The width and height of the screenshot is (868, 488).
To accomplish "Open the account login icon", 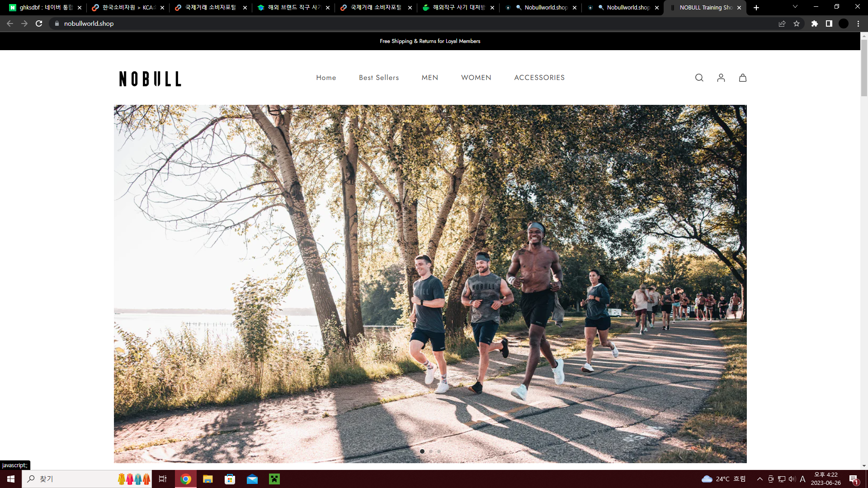I will tap(721, 78).
